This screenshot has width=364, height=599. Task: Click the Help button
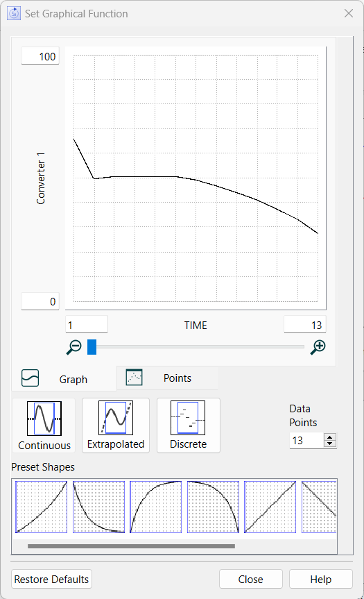[320, 579]
